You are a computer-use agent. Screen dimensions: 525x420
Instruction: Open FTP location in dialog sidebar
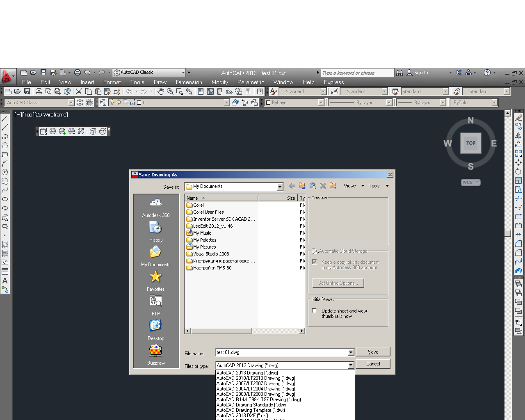point(156,306)
